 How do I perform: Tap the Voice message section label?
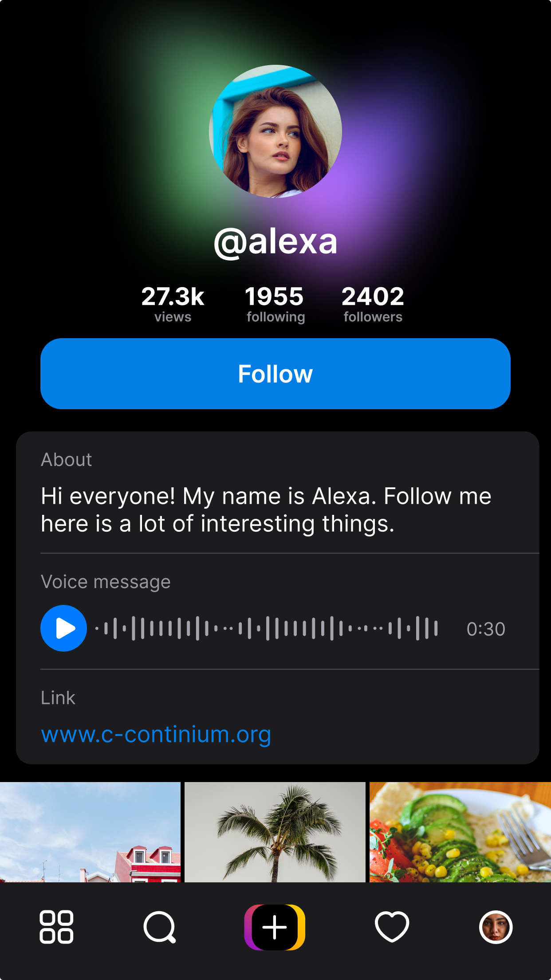pos(106,582)
